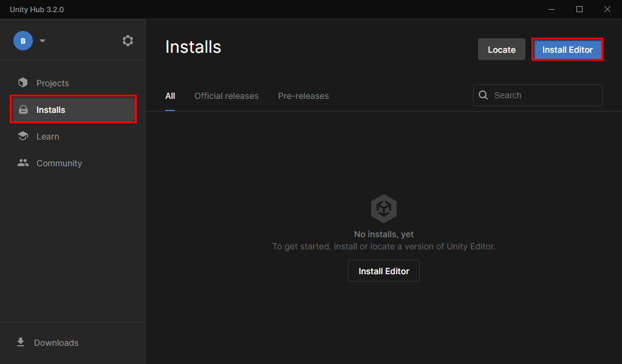Image resolution: width=622 pixels, height=364 pixels.
Task: Close the Unity Hub window
Action: click(x=607, y=9)
